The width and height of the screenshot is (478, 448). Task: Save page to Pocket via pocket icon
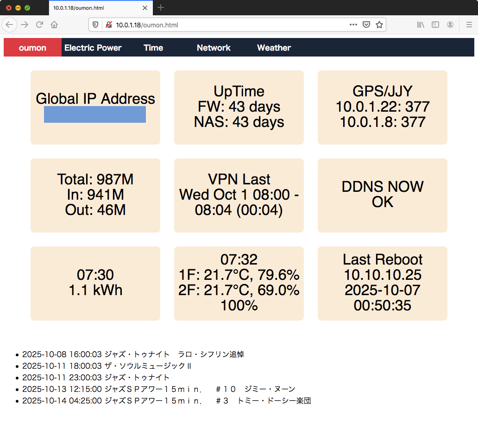pos(366,25)
